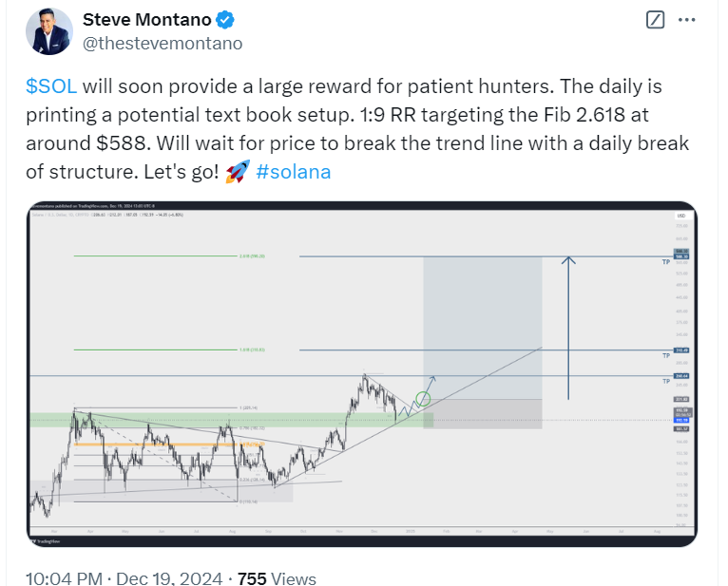Click the Steve Montano display name
The image size is (728, 586).
pyautogui.click(x=146, y=20)
